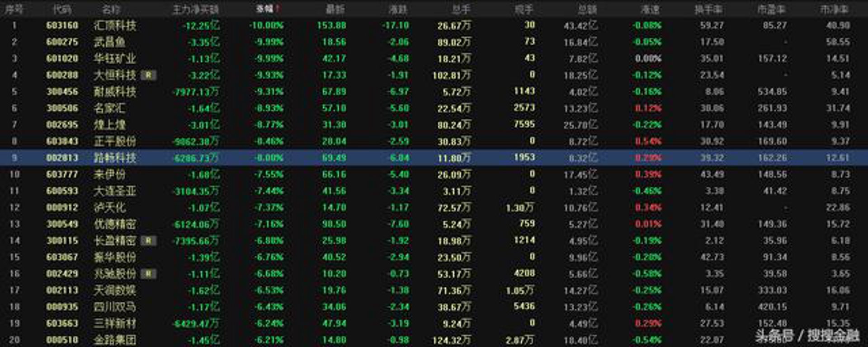Viewport: 868px width, 347px height.
Task: Click stock code 600288
Action: (62, 75)
